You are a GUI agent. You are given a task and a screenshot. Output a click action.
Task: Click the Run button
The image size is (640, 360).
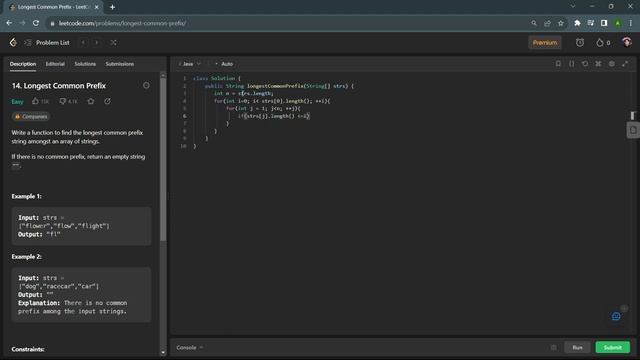click(577, 347)
